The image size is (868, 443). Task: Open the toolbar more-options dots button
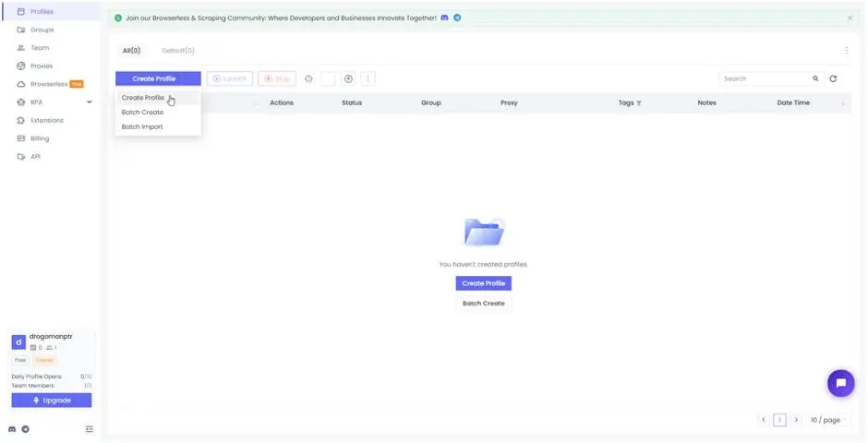pyautogui.click(x=368, y=78)
